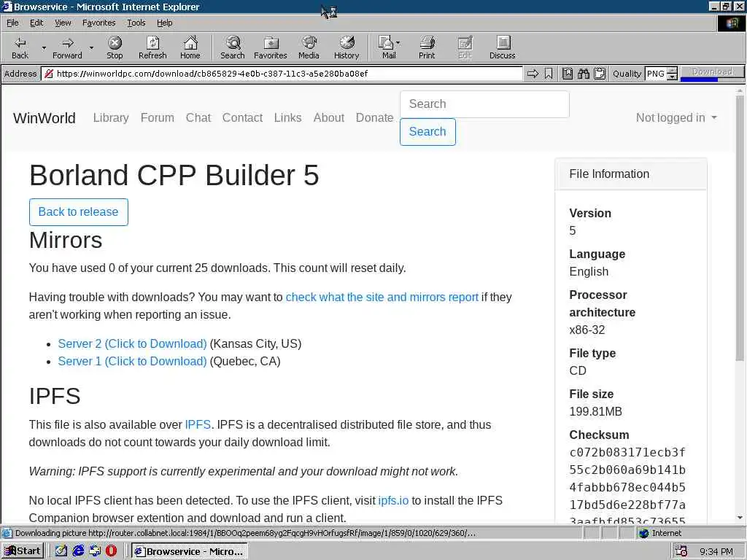Open the Help menu
This screenshot has width=747, height=560.
pyautogui.click(x=164, y=23)
